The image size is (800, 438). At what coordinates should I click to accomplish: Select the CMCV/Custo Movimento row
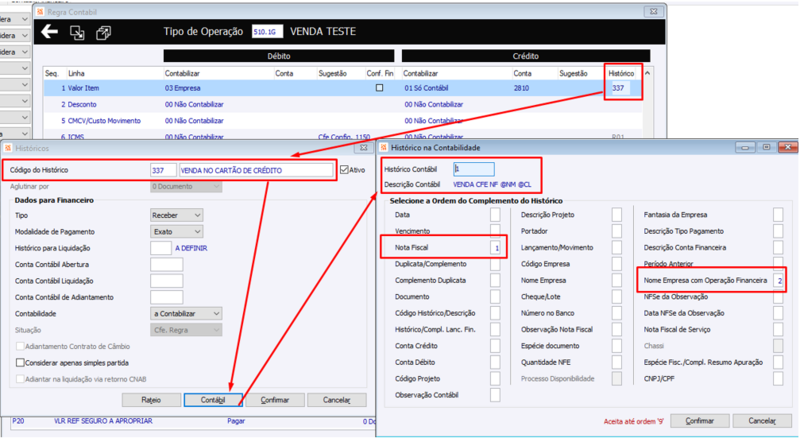pos(343,120)
